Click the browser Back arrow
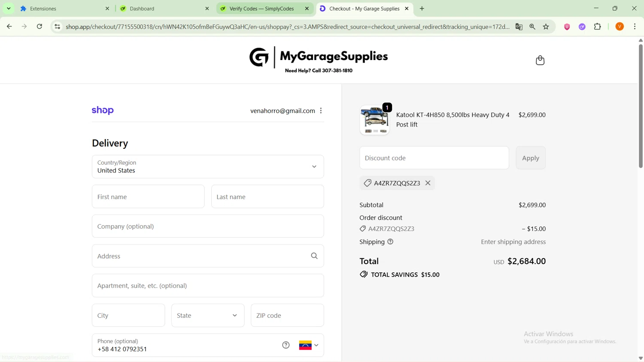 tap(9, 27)
